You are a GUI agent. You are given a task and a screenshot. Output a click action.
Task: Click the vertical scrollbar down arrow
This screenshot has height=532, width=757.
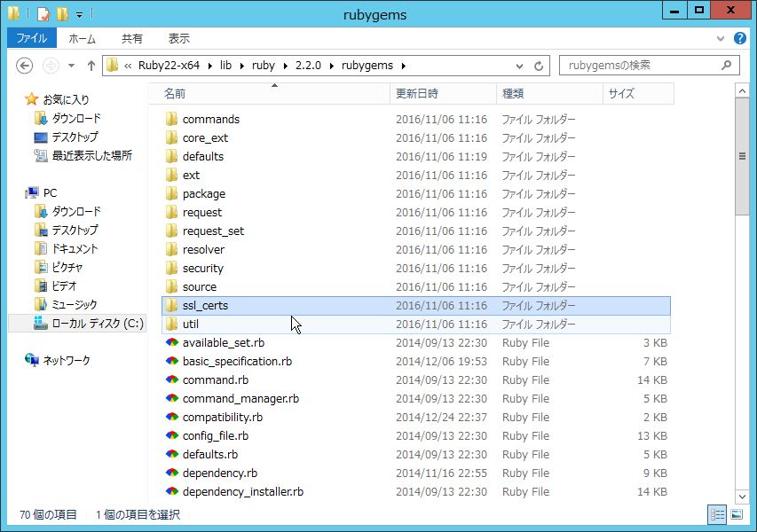pyautogui.click(x=742, y=497)
